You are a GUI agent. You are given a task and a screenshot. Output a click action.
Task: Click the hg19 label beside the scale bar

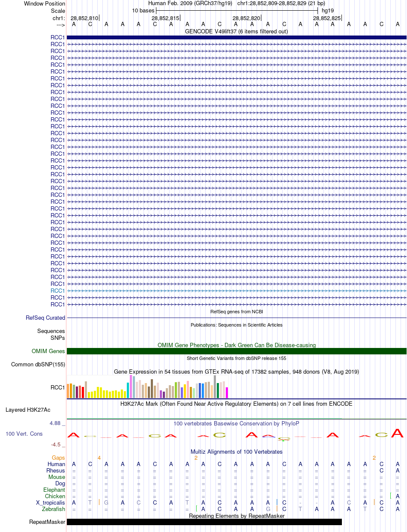(x=328, y=10)
